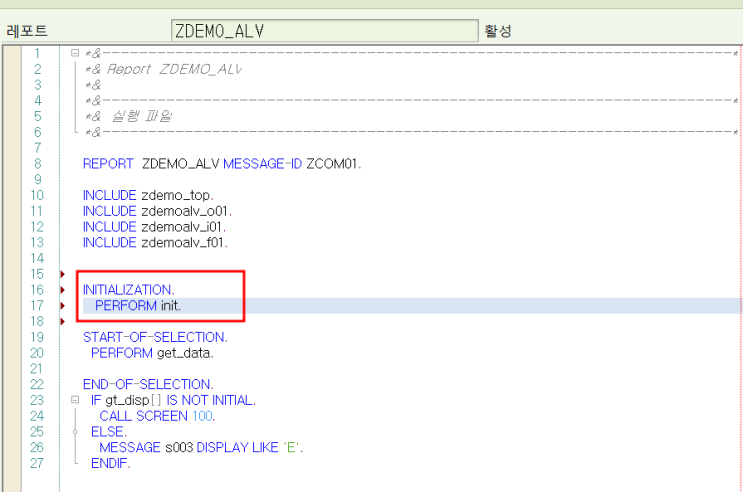Click the change marker beside line 16
This screenshot has width=743, height=492.
(x=63, y=290)
